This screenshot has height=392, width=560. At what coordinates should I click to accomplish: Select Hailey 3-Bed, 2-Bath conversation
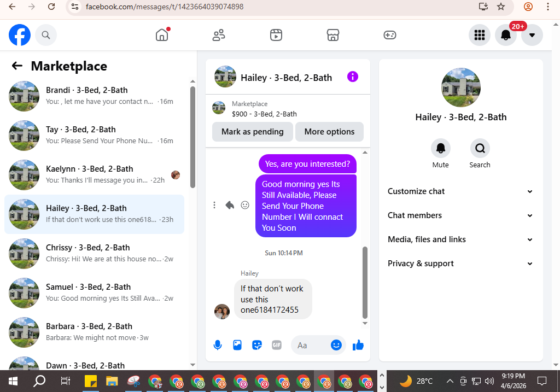pyautogui.click(x=94, y=214)
